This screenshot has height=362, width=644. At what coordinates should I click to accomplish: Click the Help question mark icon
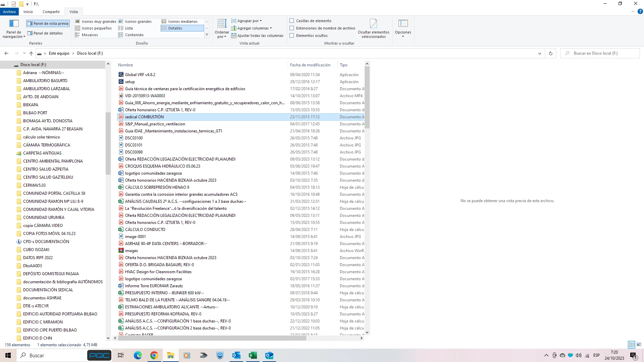(640, 11)
